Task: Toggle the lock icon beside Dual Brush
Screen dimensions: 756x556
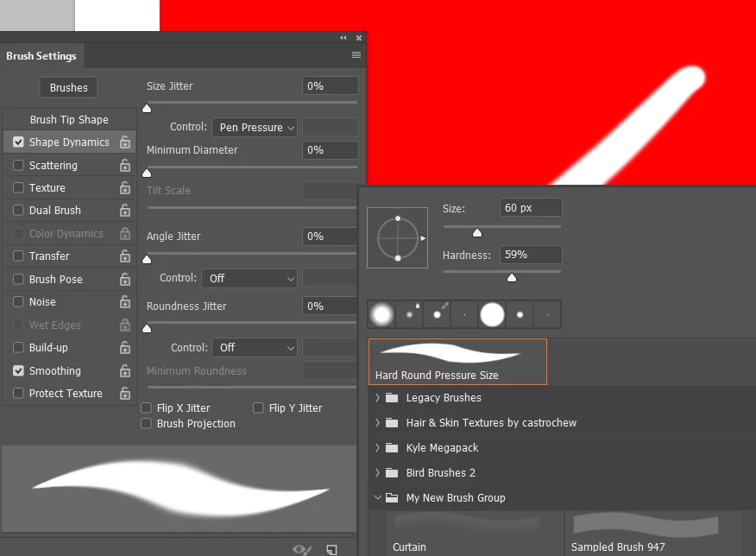Action: (125, 211)
